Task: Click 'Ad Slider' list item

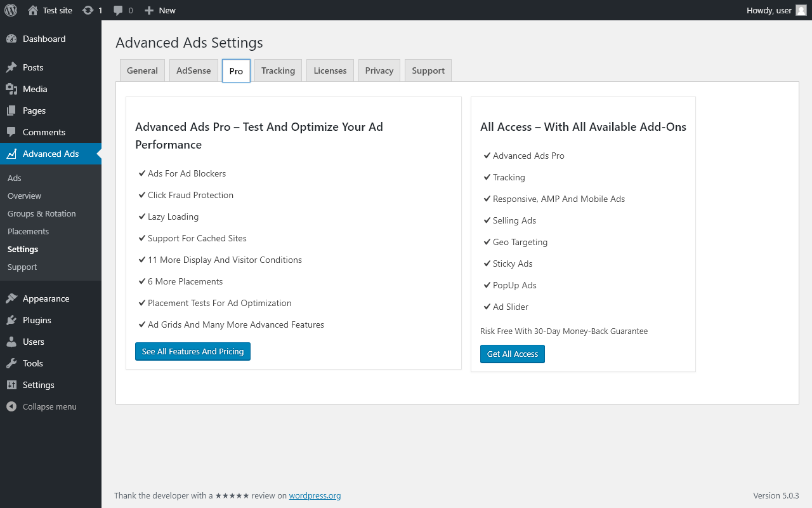Action: coord(511,307)
